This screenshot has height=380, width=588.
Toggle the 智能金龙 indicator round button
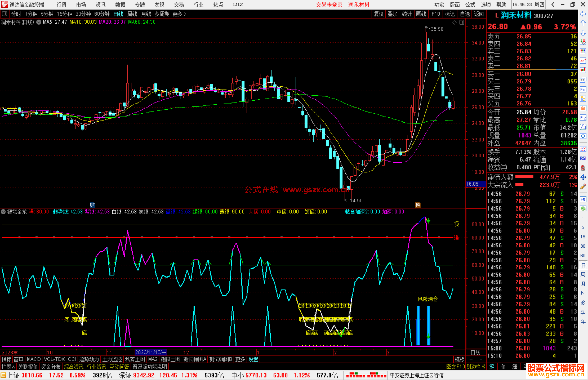coord(3,212)
